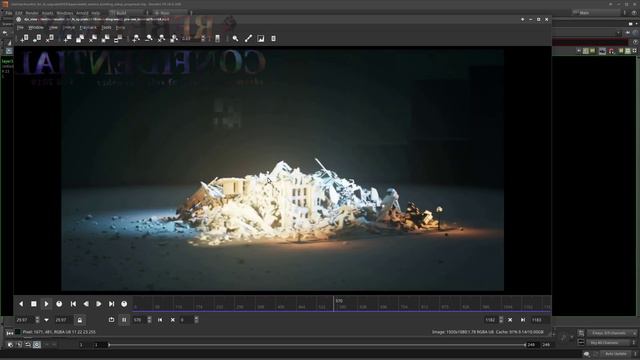Image resolution: width=640 pixels, height=360 pixels.
Task: Click the skip-to-end icon left of 1183
Action: [523, 320]
